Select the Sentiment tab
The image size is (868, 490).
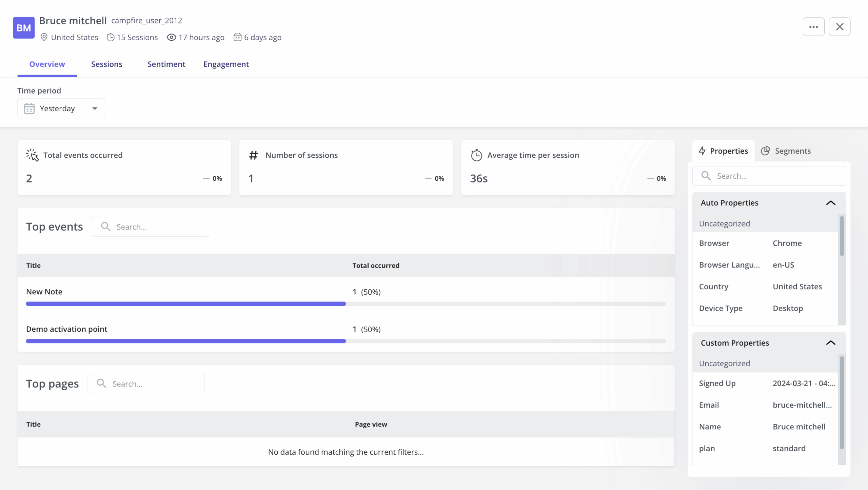(166, 64)
